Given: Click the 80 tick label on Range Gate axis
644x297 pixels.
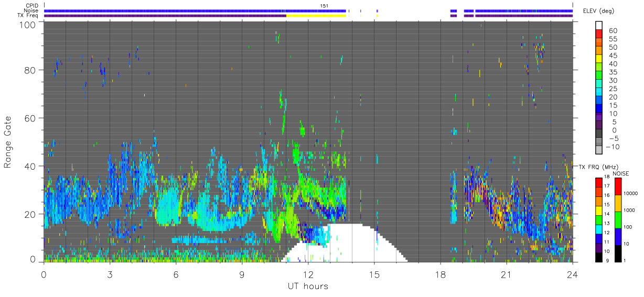Looking at the screenshot, I should click(31, 70).
